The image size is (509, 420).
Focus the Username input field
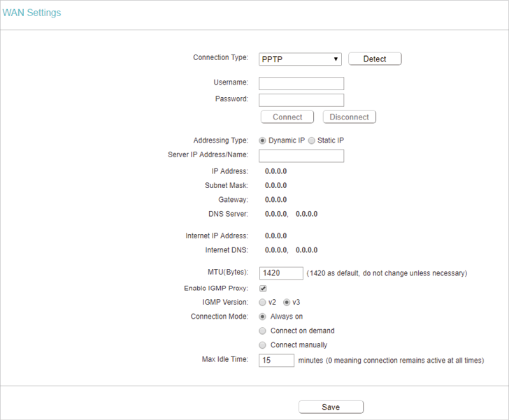301,83
